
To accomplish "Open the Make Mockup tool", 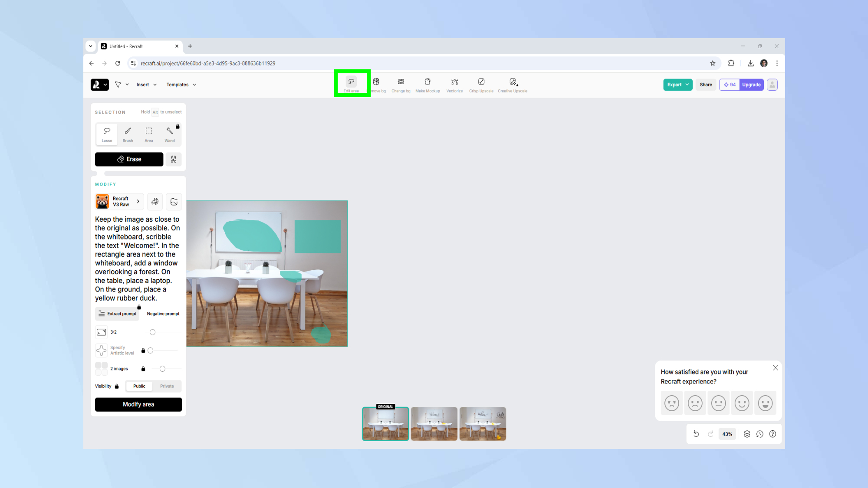I will [x=427, y=85].
